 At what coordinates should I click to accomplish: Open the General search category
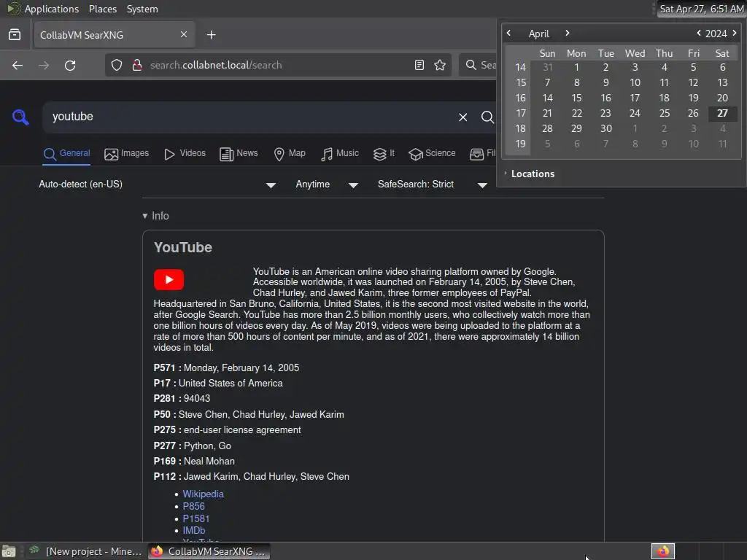click(x=66, y=154)
